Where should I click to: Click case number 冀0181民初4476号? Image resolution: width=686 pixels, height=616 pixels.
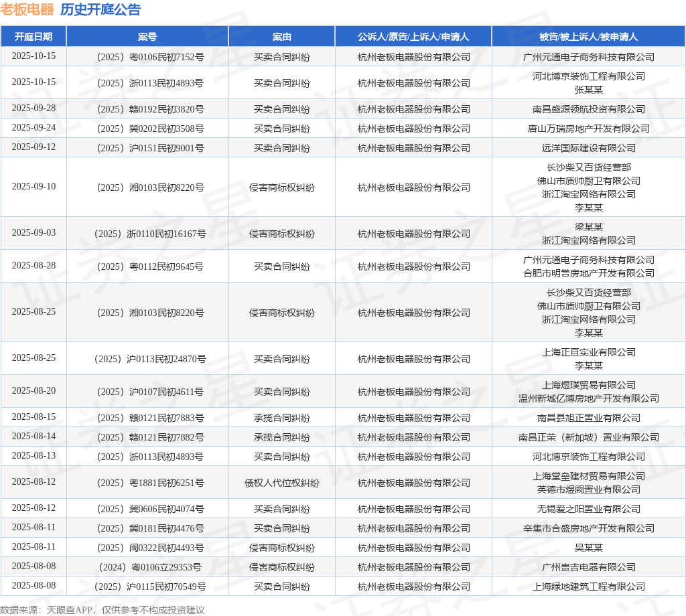click(x=151, y=528)
